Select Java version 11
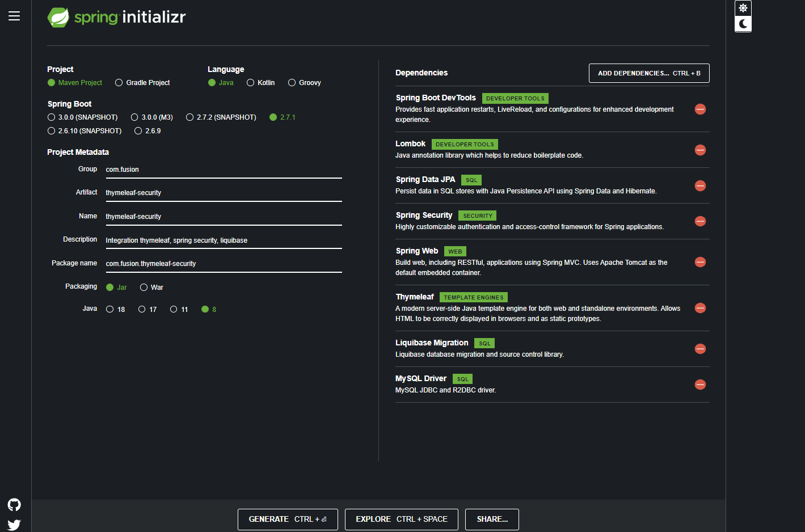 pos(179,309)
